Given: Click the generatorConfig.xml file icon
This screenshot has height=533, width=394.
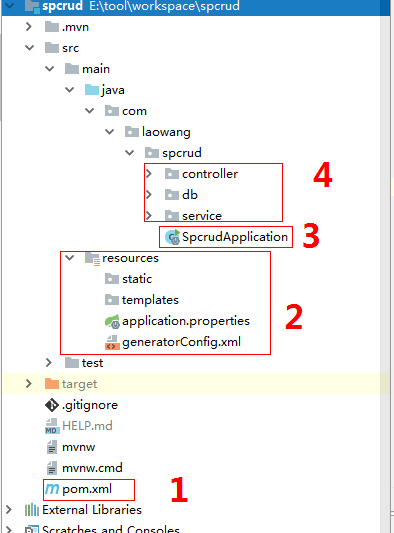Looking at the screenshot, I should click(x=112, y=342).
